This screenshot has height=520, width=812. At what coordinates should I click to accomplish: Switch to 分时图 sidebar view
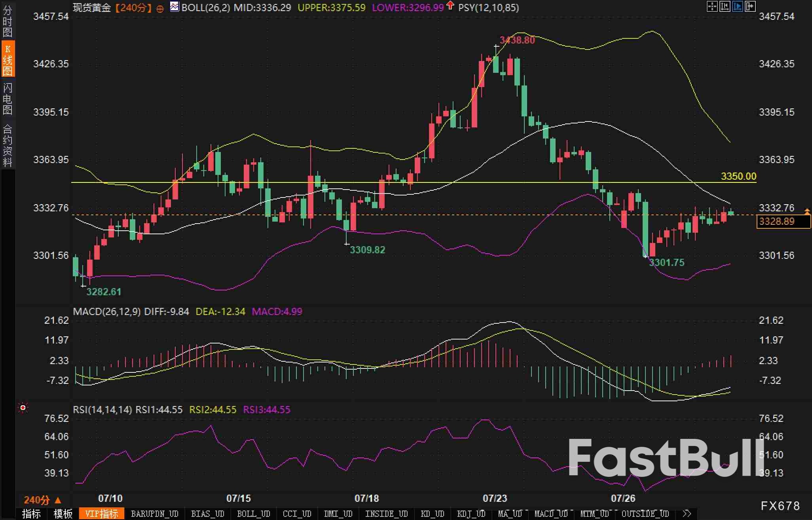8,21
